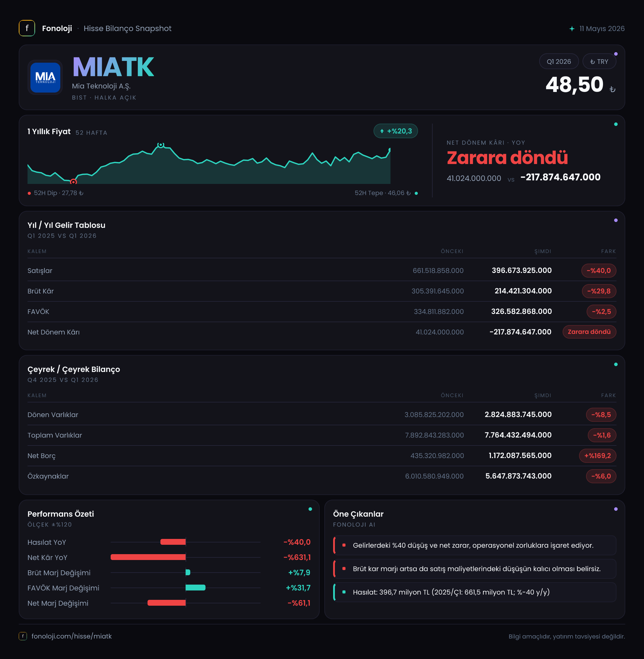Click the Net Marj Değişimi red bar

(166, 603)
